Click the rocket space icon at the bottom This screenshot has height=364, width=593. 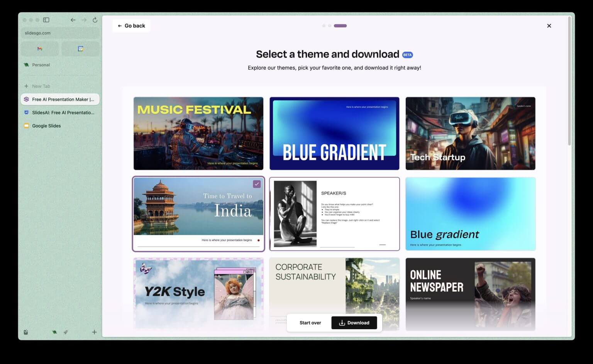coord(66,332)
